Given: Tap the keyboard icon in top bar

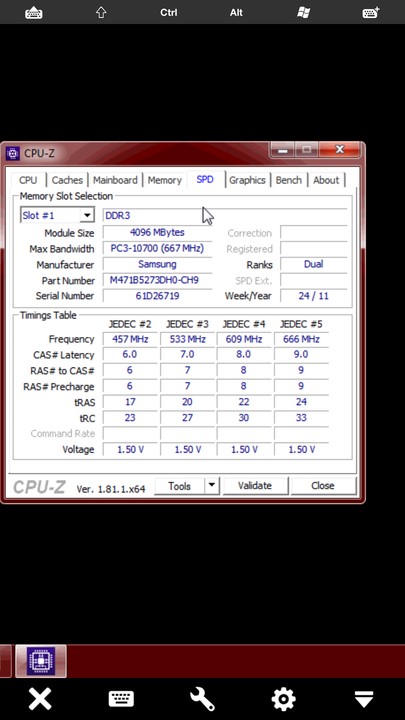Looking at the screenshot, I should click(x=34, y=12).
